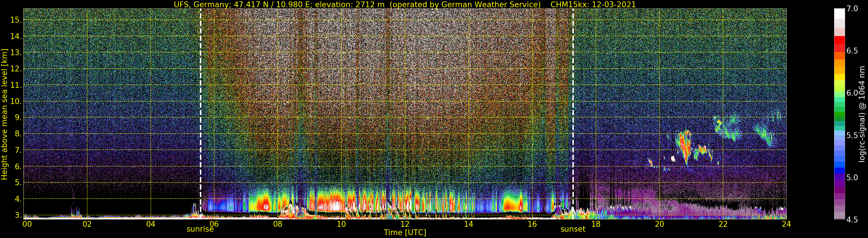
Task: Click the 18 hour tick on time axis
Action: tap(596, 224)
